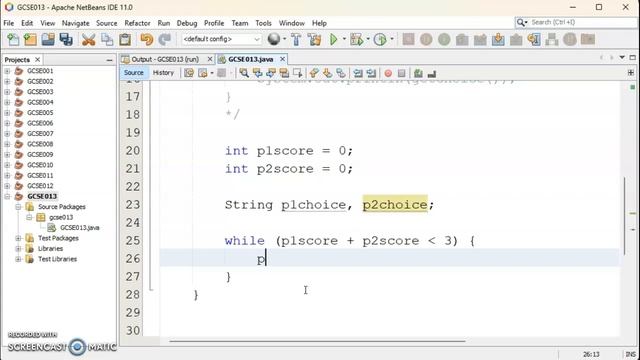Click the Paste clipboard icon
This screenshot has width=640, height=360.
pyautogui.click(x=125, y=40)
